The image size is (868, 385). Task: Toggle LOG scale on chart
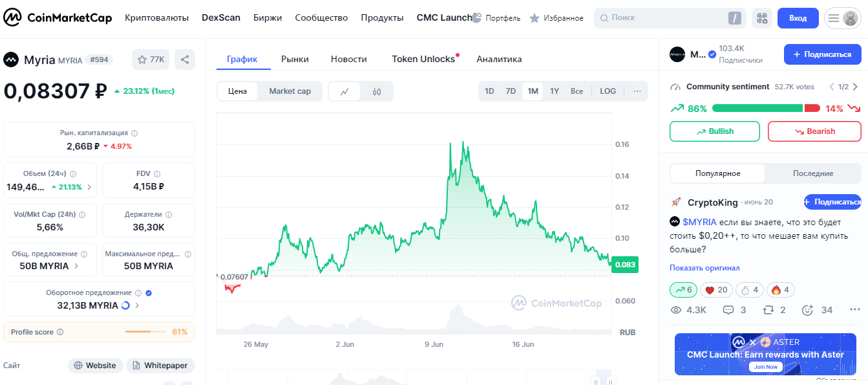pyautogui.click(x=608, y=91)
